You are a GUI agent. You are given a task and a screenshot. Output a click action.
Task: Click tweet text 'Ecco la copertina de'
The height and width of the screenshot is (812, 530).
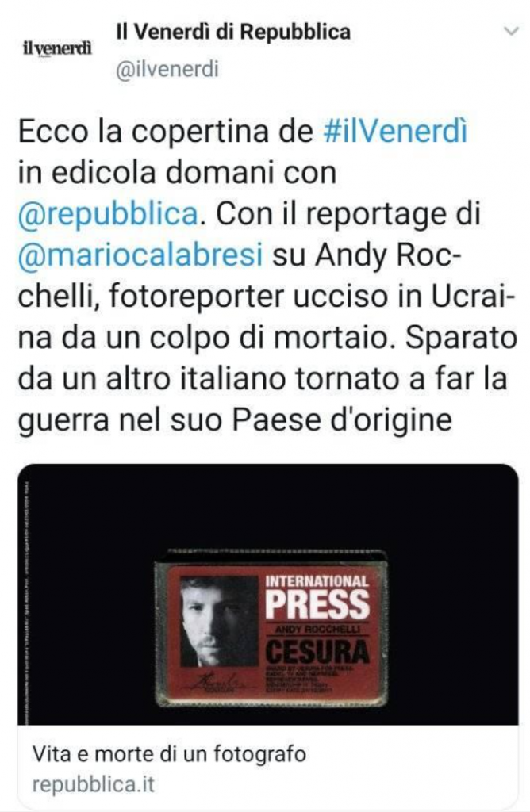[x=166, y=132]
